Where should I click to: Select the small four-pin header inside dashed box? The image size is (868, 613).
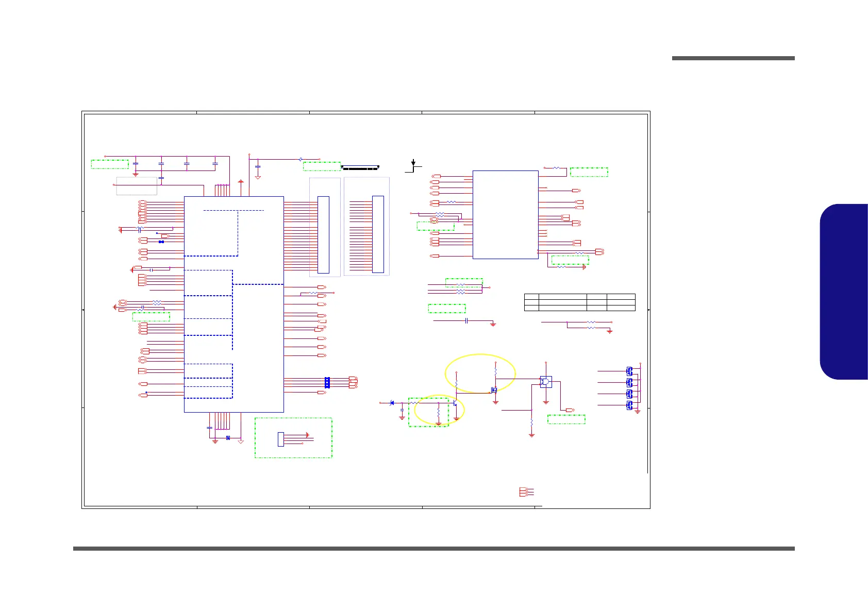[281, 439]
